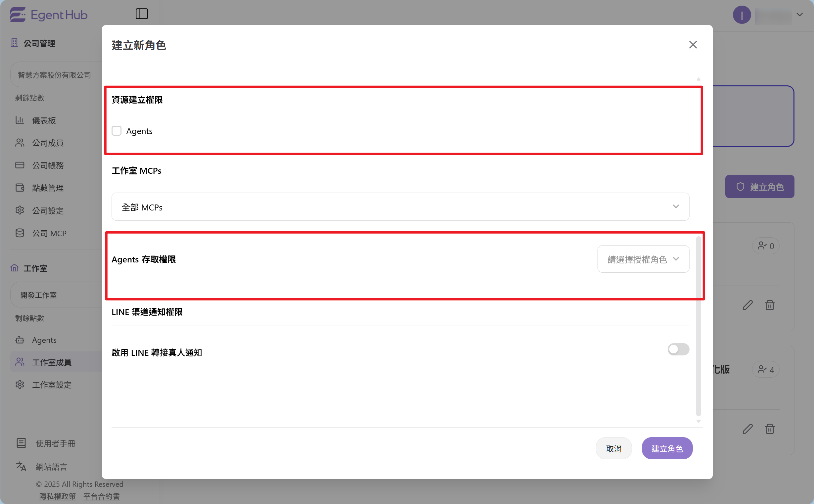
Task: Click the 網站語言 translate icon
Action: click(21, 466)
